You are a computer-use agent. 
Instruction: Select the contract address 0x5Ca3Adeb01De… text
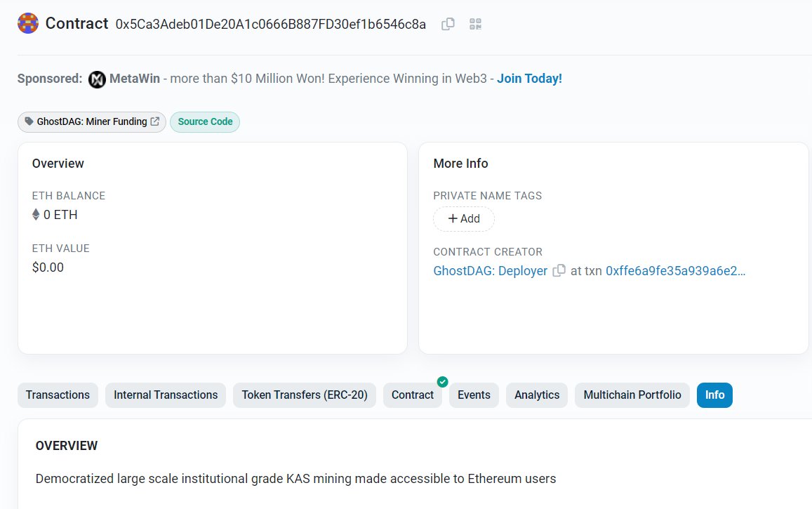[271, 25]
